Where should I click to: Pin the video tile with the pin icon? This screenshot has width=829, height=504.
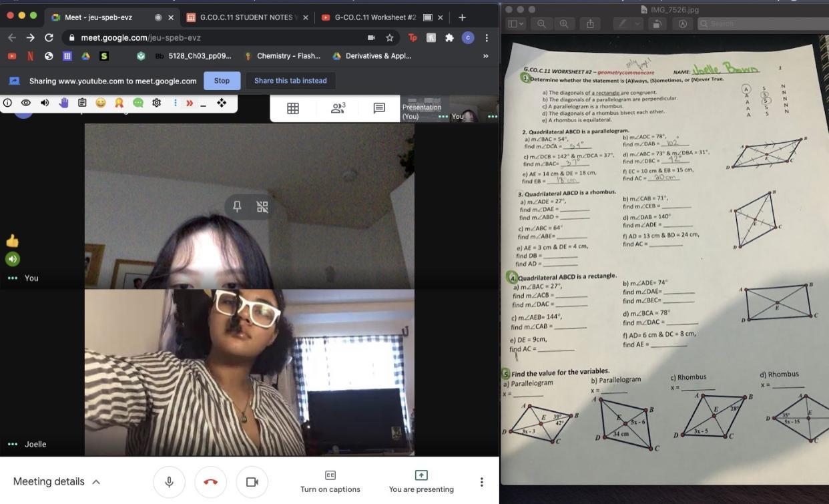[237, 206]
